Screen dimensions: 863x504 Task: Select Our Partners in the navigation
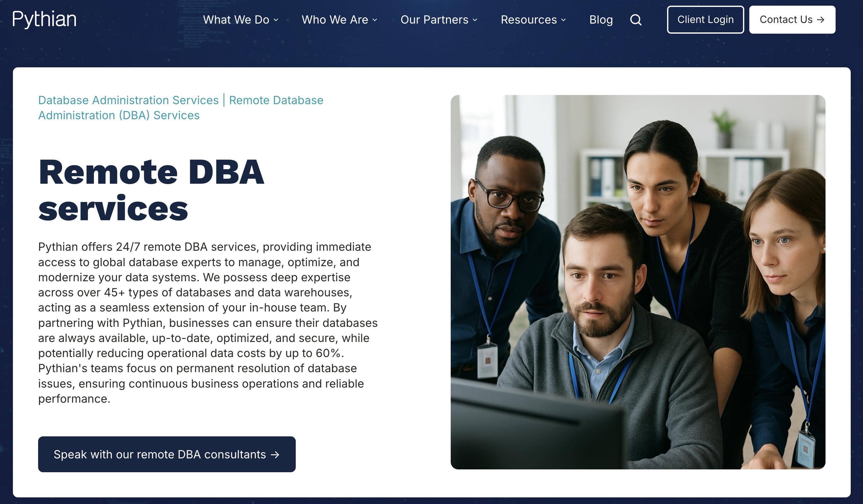(x=434, y=20)
